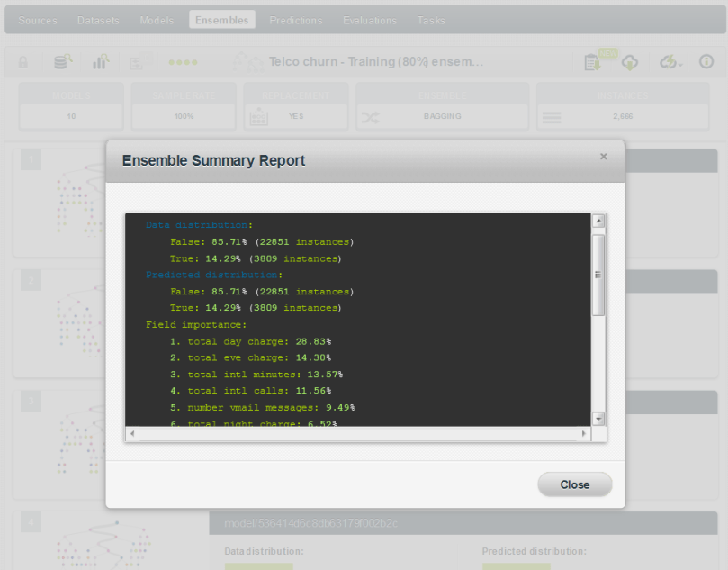
Task: Open the dataset details icon
Action: click(x=60, y=62)
